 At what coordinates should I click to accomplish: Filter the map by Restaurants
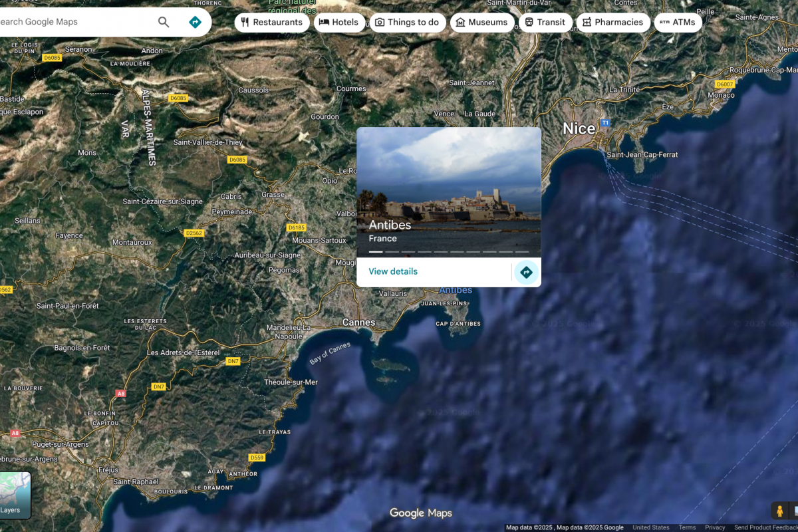click(x=271, y=22)
